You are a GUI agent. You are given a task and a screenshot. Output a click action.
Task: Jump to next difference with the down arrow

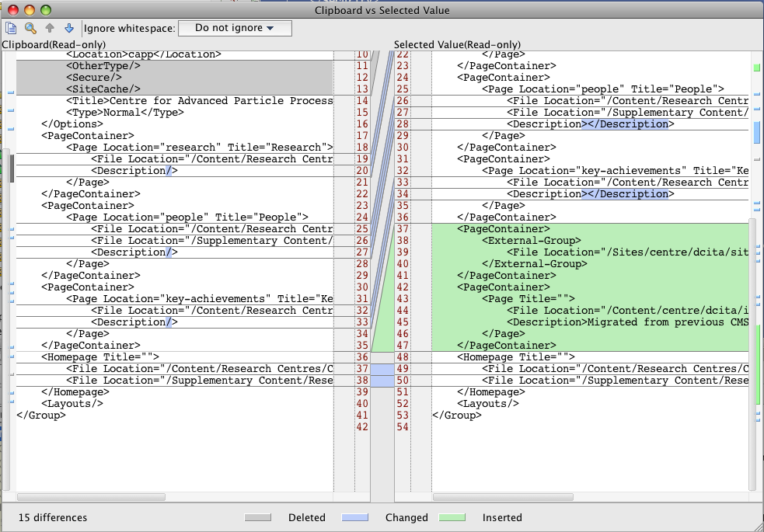(69, 27)
